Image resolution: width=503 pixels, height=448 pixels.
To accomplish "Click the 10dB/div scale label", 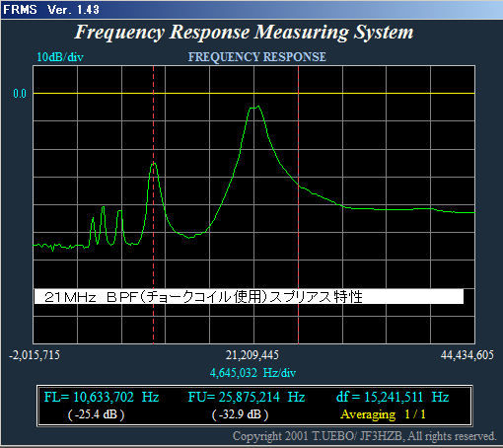I will point(60,57).
